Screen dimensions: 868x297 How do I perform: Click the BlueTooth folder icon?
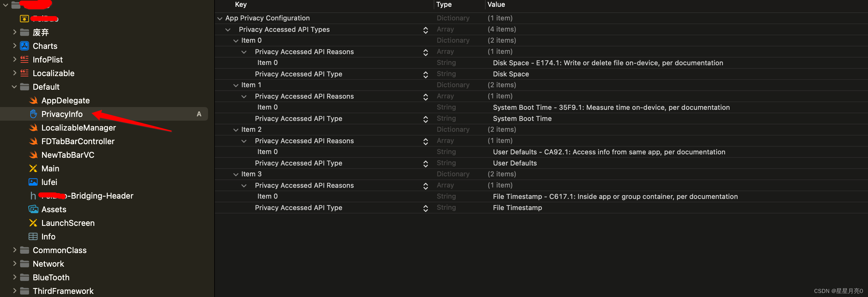(x=24, y=278)
